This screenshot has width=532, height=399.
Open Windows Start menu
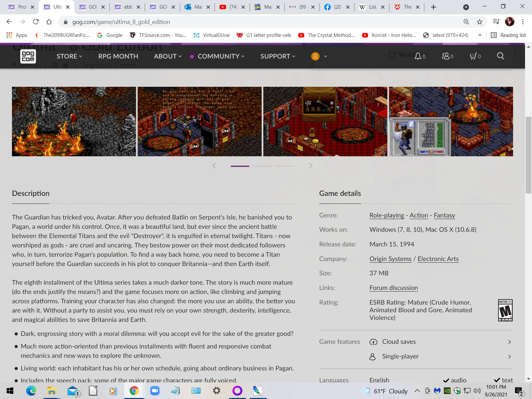pyautogui.click(x=10, y=391)
